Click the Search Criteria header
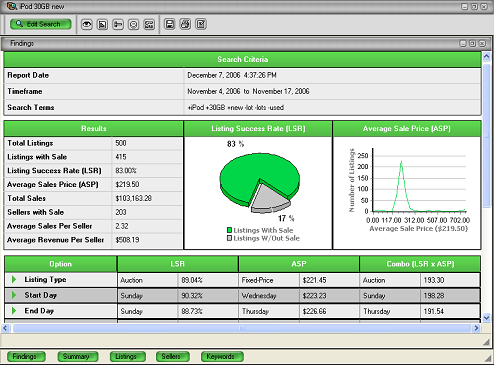 point(243,59)
